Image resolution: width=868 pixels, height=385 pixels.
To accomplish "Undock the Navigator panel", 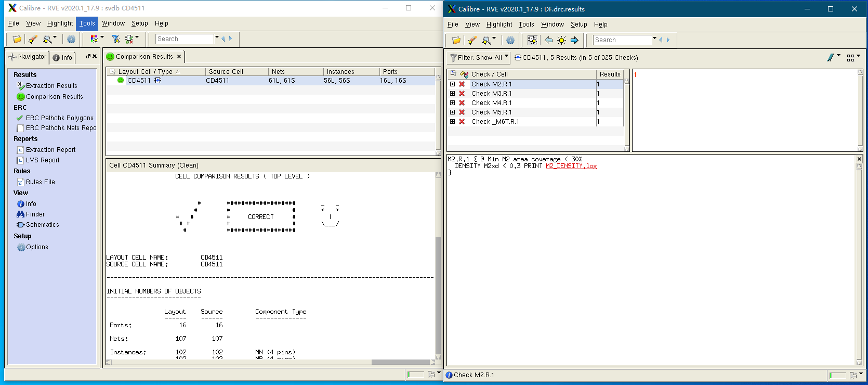I will (88, 56).
